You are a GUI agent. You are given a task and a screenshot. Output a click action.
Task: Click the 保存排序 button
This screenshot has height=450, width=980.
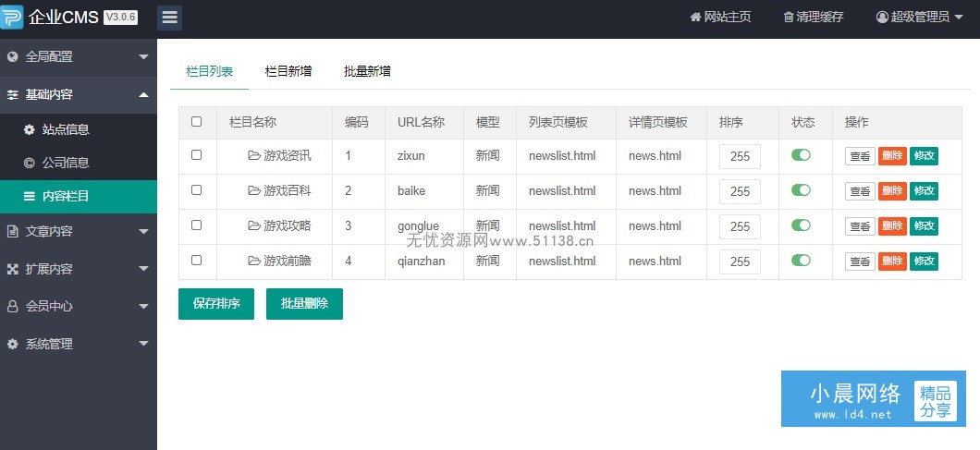click(216, 304)
